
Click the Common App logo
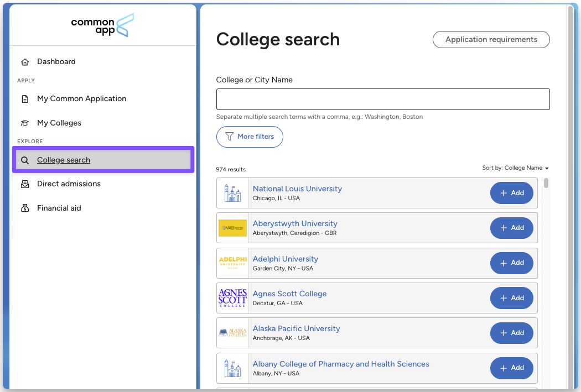point(102,25)
